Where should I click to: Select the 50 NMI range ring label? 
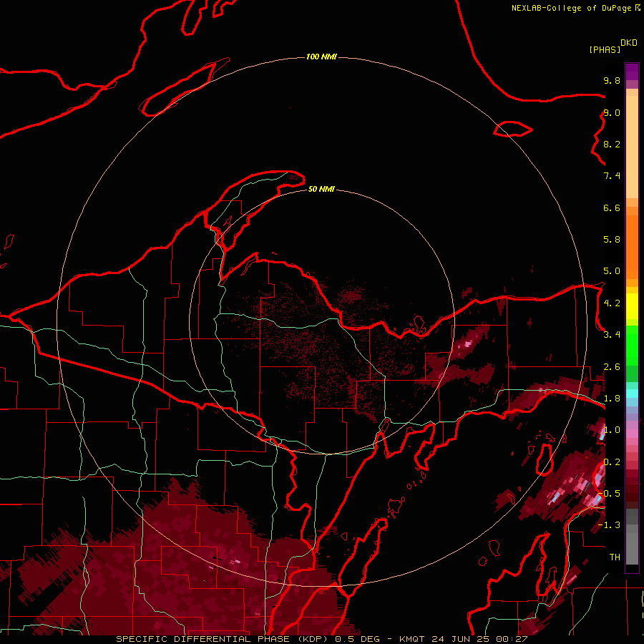coord(321,189)
